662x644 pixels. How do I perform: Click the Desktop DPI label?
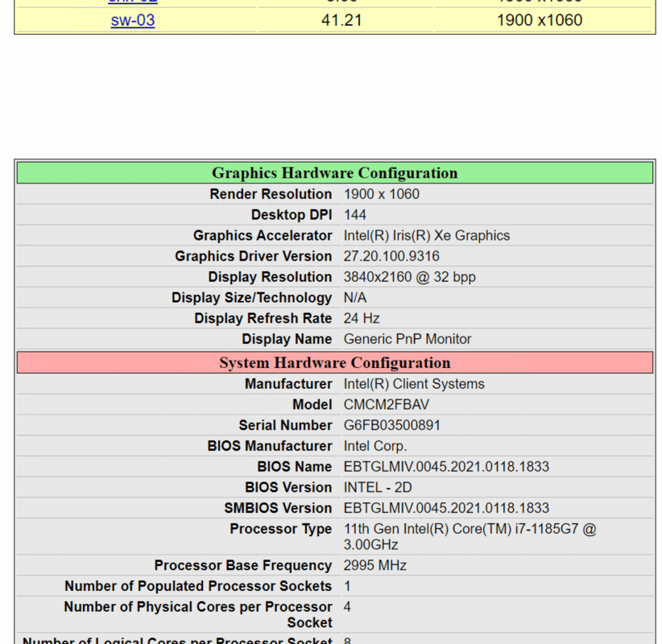tap(292, 215)
